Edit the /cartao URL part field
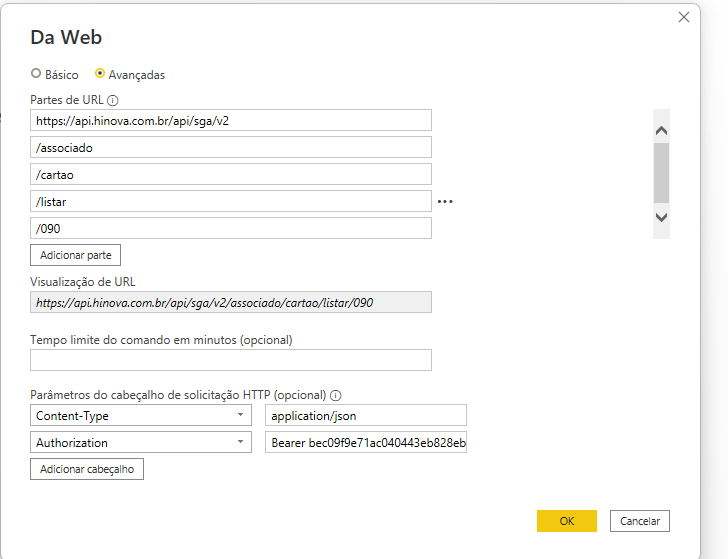Viewport: 728px width, 559px height. (231, 174)
